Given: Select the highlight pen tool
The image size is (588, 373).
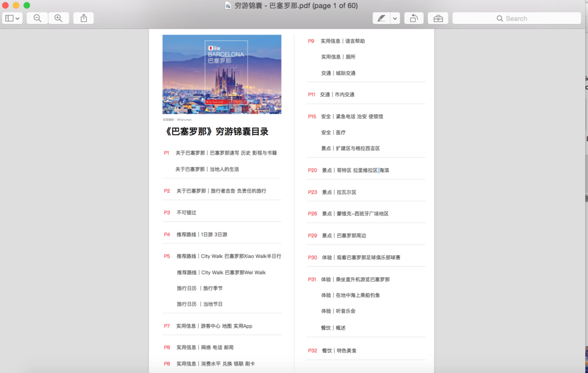Looking at the screenshot, I should (381, 18).
